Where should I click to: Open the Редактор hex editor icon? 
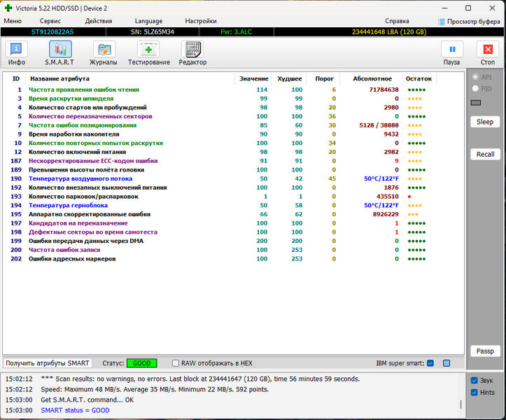pos(192,50)
